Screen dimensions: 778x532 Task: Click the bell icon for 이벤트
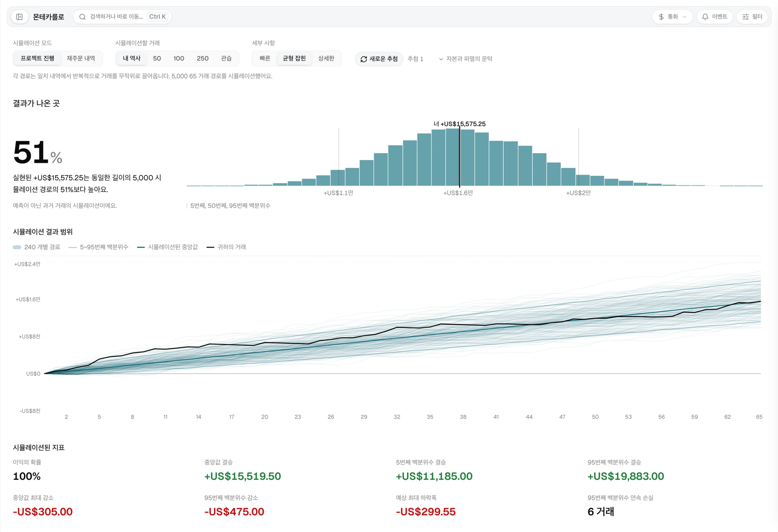click(x=705, y=17)
